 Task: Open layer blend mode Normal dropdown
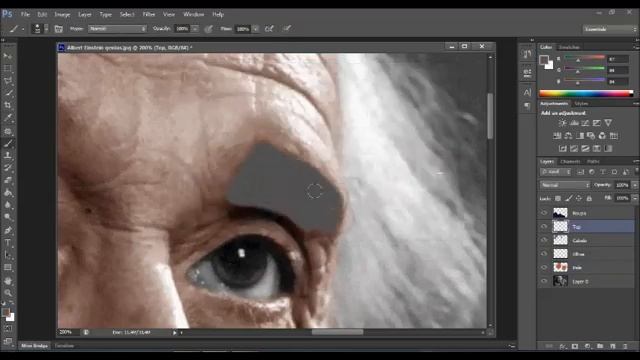(x=565, y=185)
